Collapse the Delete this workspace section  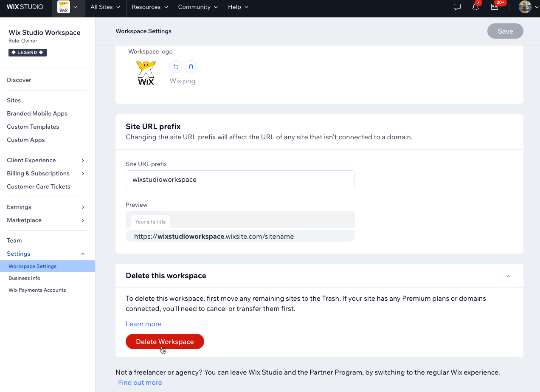508,276
